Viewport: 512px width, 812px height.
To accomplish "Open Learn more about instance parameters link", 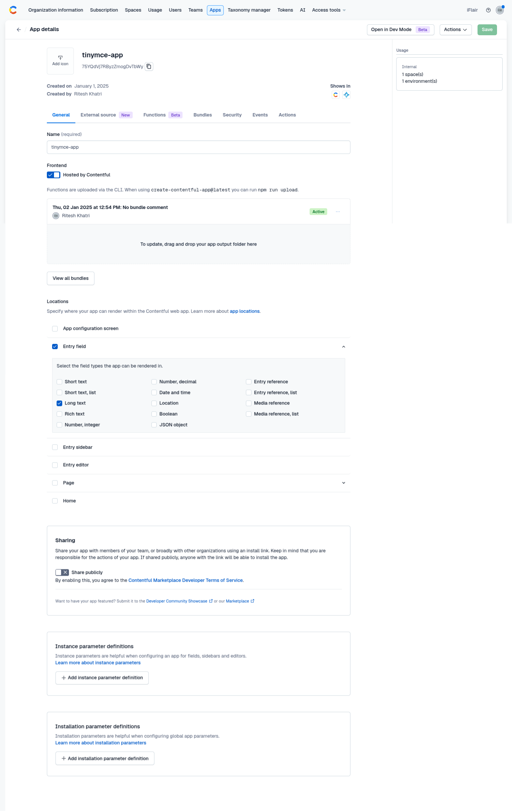I will point(98,663).
